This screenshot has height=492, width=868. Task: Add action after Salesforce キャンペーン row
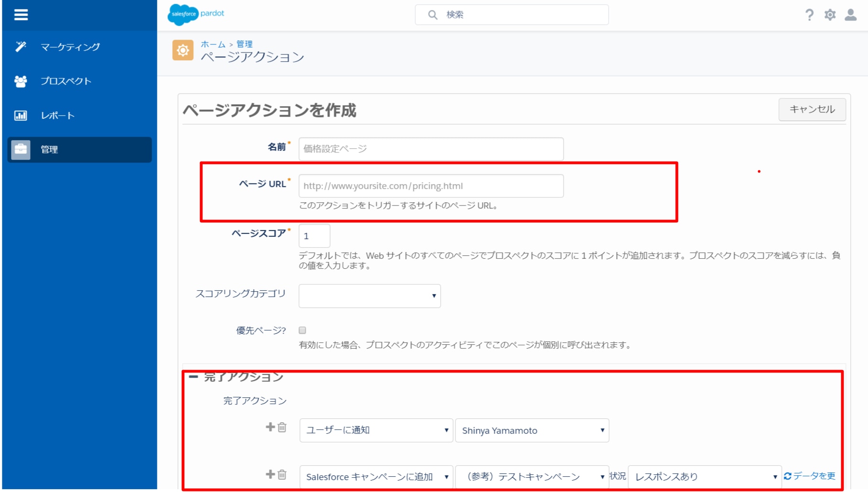tap(270, 474)
